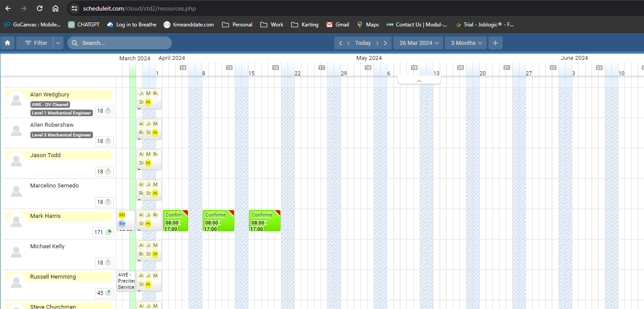The image size is (644, 309).
Task: Click the AWE - DV Cleared tag
Action: (50, 105)
